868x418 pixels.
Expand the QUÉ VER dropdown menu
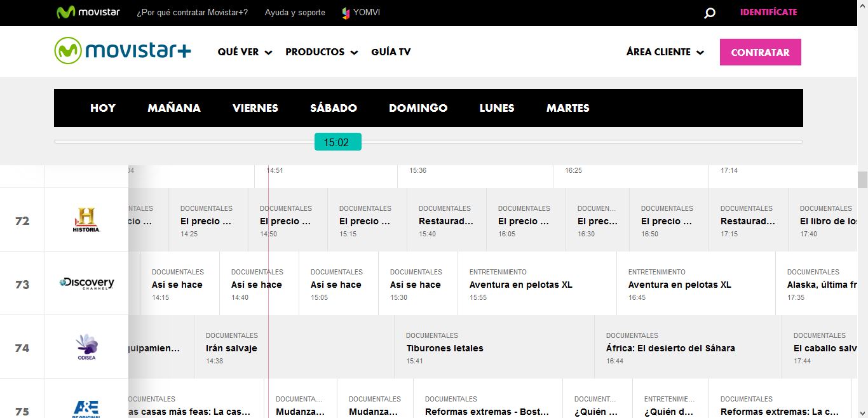(x=245, y=52)
